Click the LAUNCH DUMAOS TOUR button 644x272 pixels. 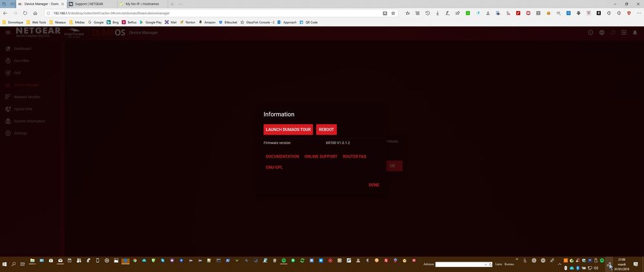coord(288,129)
